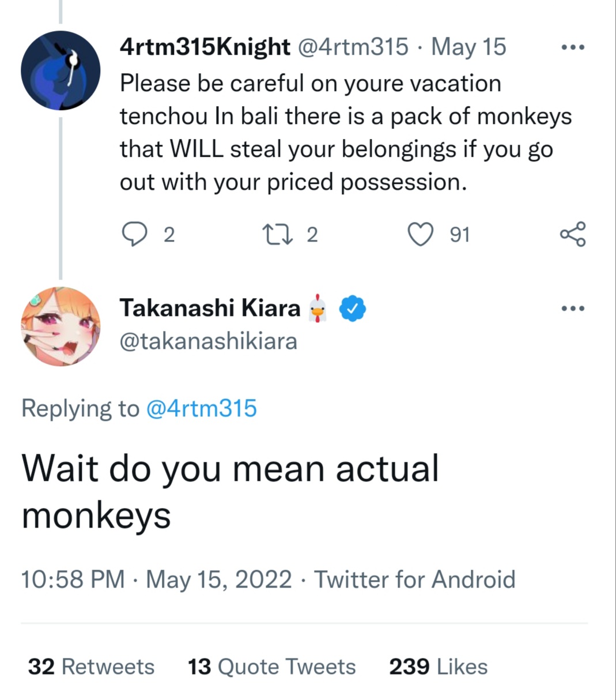Click @4rtm315 in Replying to line
Image resolution: width=616 pixels, height=700 pixels.
[x=202, y=409]
